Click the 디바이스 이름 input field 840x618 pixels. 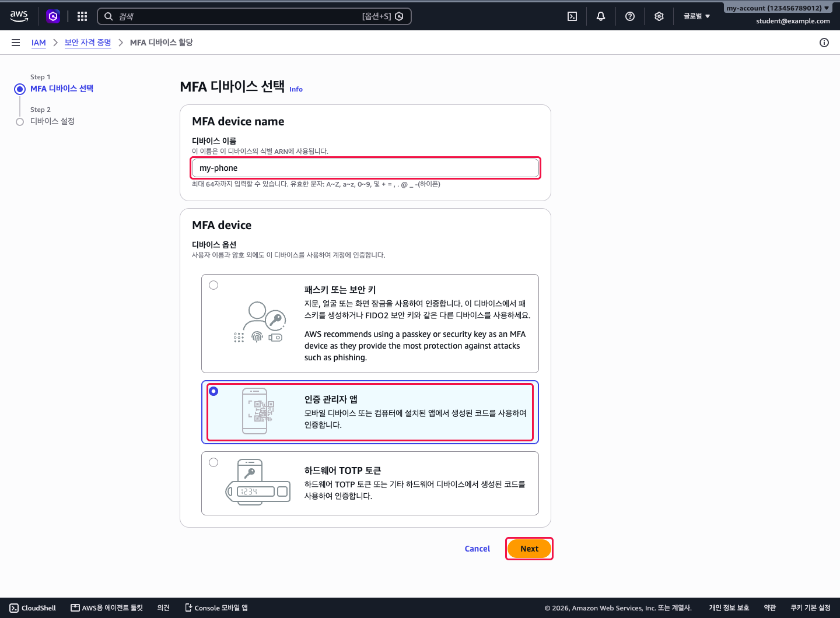(365, 168)
